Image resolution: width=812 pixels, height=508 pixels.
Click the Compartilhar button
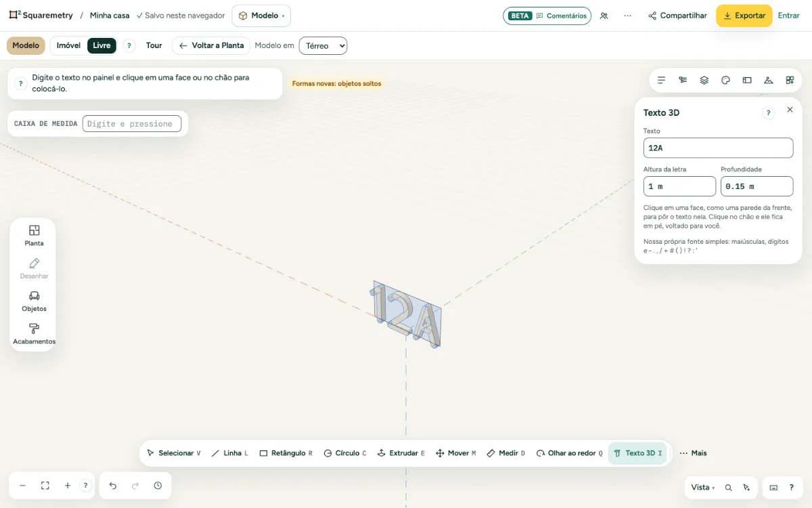[677, 16]
